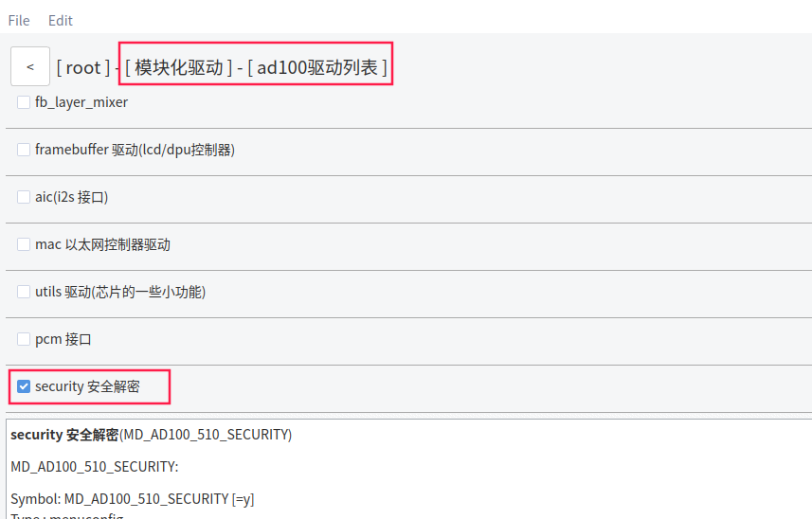Image resolution: width=812 pixels, height=519 pixels.
Task: Click the security 安全解密 row label
Action: [87, 386]
